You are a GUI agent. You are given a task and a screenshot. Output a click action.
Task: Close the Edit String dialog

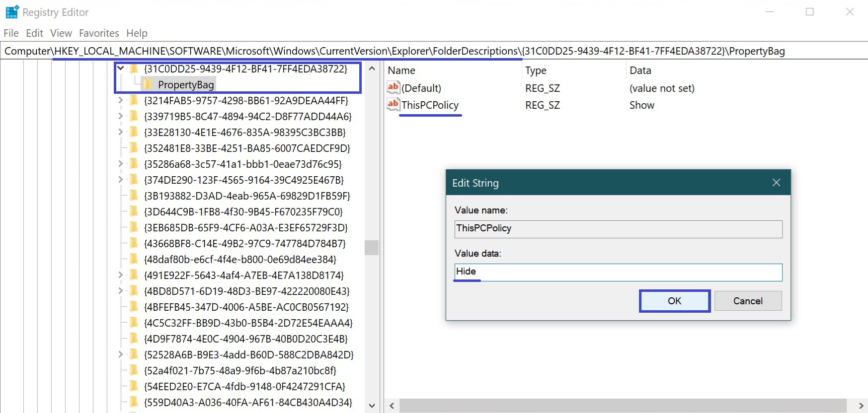(x=776, y=183)
